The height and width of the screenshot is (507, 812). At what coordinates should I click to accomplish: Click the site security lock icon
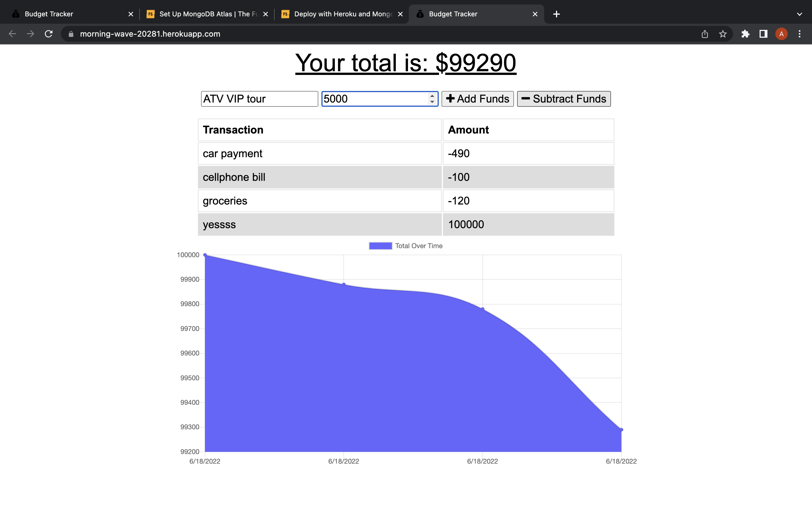[x=70, y=34]
